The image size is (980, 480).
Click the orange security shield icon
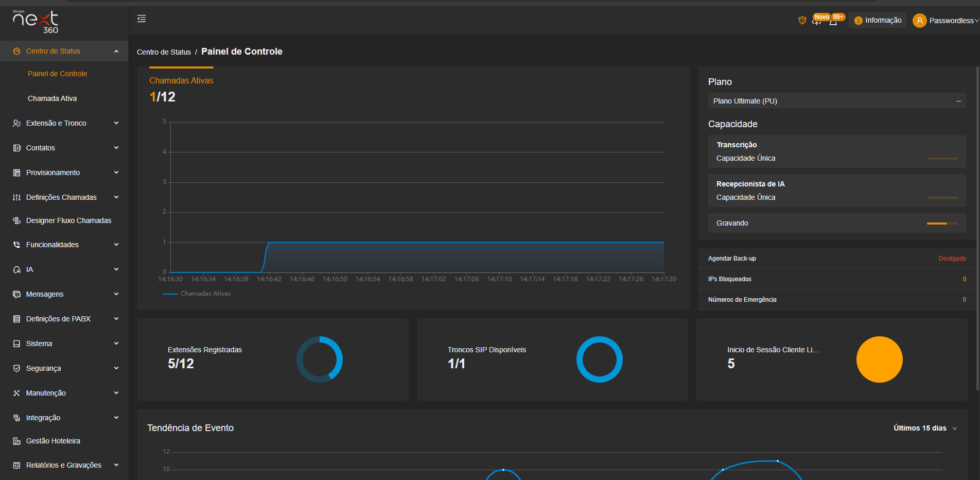tap(802, 20)
